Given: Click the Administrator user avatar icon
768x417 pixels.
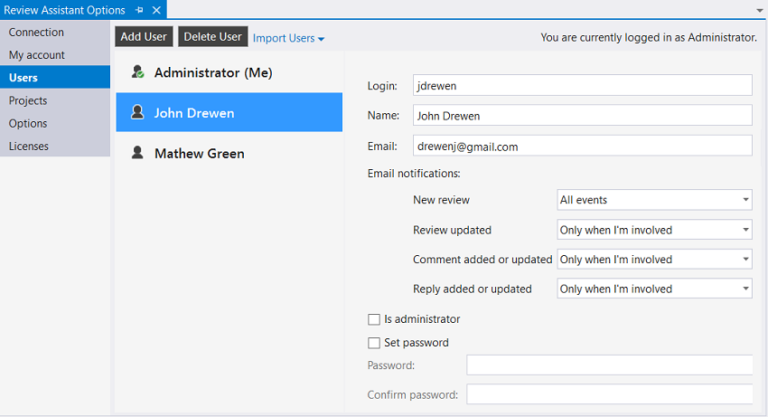Looking at the screenshot, I should (x=138, y=73).
